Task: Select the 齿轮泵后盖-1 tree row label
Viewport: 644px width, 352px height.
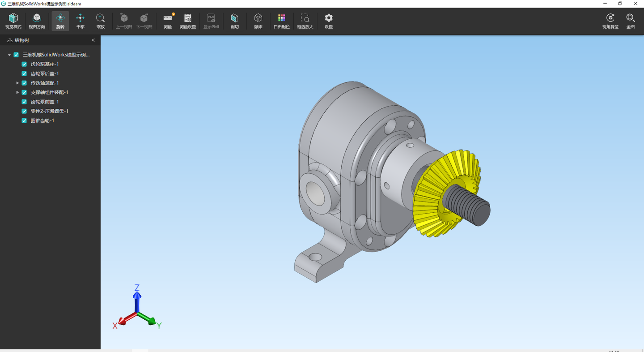Action: (x=45, y=74)
